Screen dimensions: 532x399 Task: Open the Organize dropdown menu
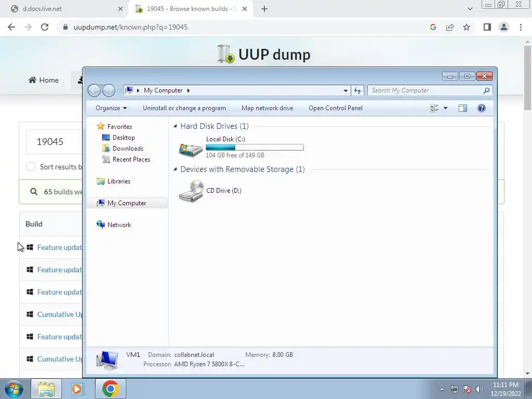pos(111,108)
